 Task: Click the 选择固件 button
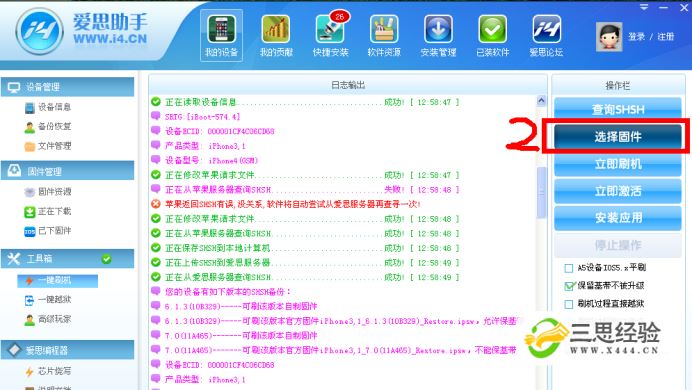[617, 137]
